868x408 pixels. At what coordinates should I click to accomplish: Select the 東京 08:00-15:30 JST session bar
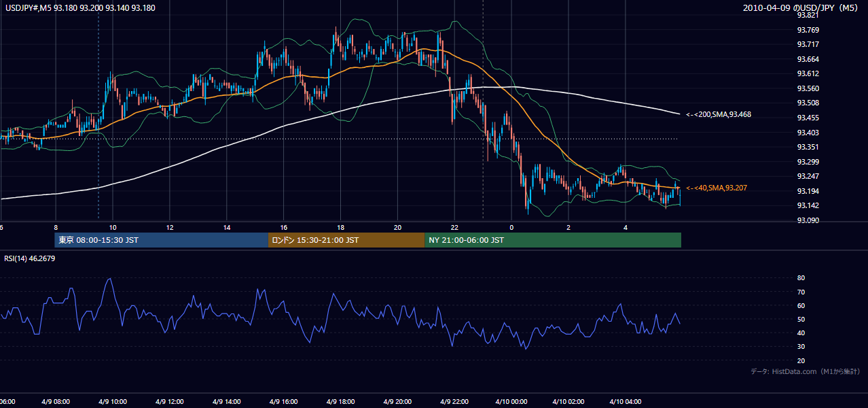coord(162,240)
